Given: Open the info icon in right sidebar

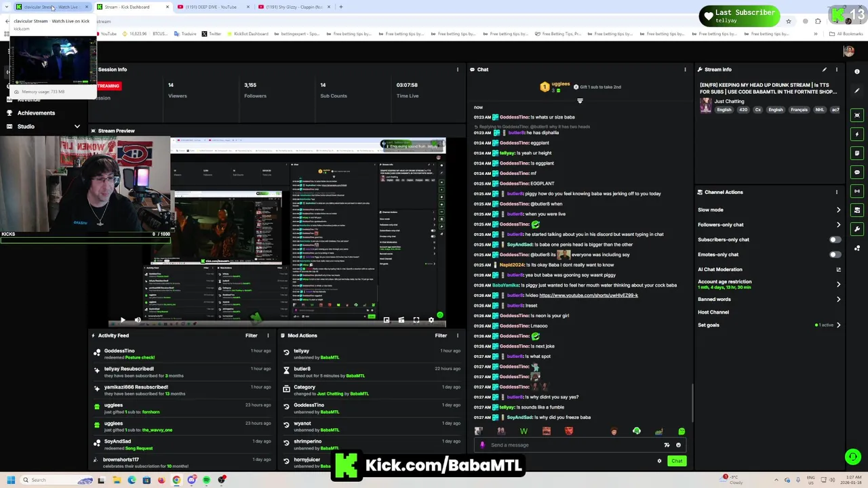Looking at the screenshot, I should (x=857, y=71).
